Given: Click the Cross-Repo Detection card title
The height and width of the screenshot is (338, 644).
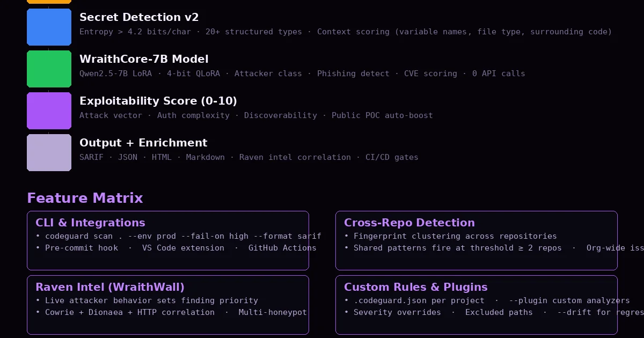Looking at the screenshot, I should click(409, 223).
